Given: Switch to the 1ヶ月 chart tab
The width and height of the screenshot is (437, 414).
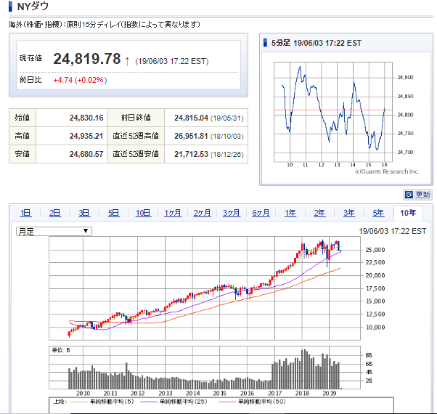Looking at the screenshot, I should pos(173,213).
